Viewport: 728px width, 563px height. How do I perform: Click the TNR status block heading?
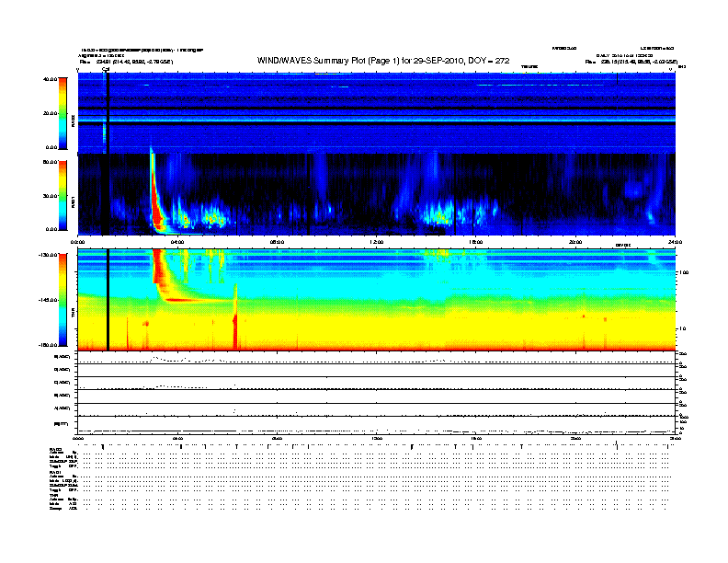point(53,495)
